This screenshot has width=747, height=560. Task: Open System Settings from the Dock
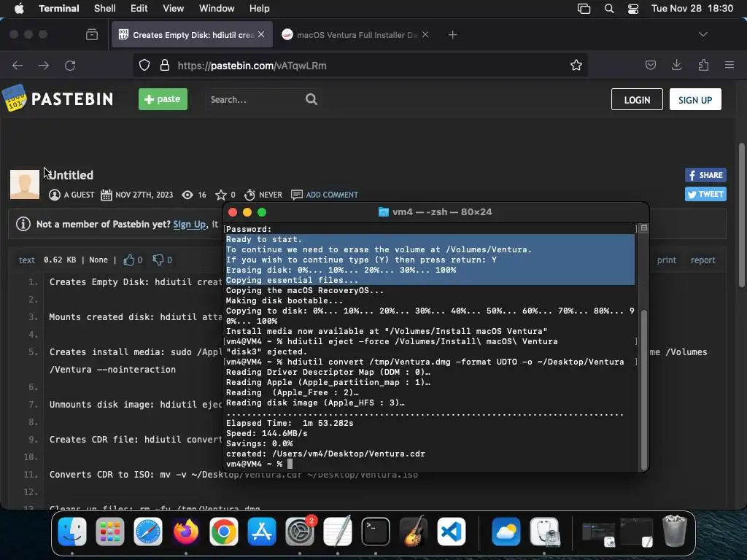click(300, 532)
